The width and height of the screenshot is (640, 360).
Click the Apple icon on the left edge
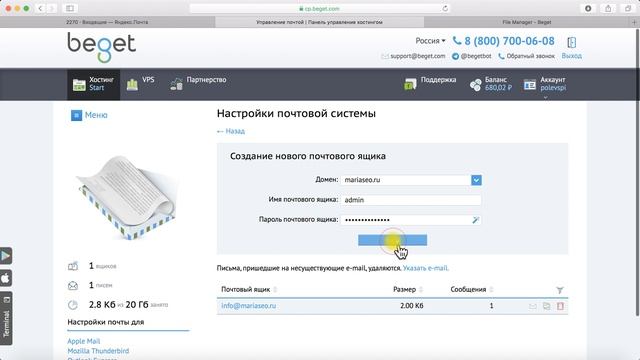coord(6,278)
